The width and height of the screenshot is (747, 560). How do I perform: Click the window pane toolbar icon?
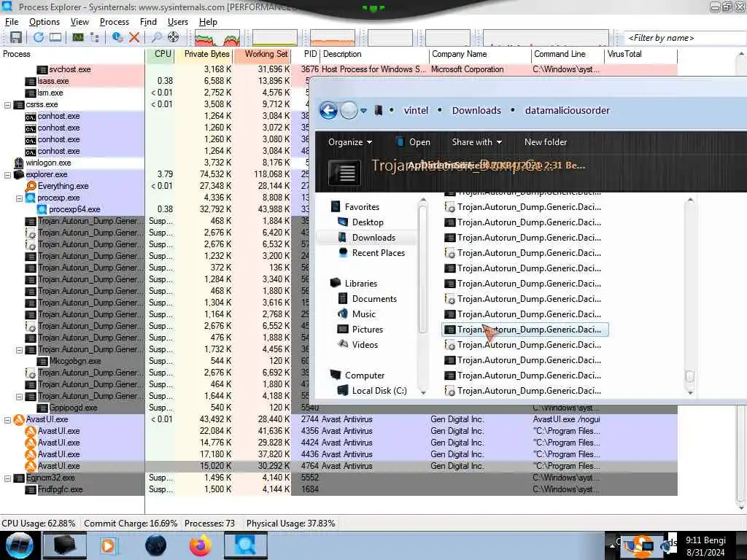click(55, 37)
